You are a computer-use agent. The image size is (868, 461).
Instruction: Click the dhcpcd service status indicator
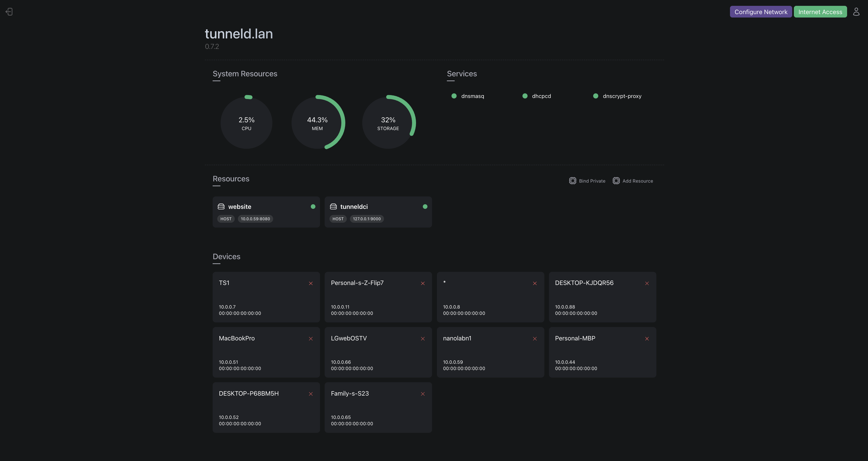point(525,96)
